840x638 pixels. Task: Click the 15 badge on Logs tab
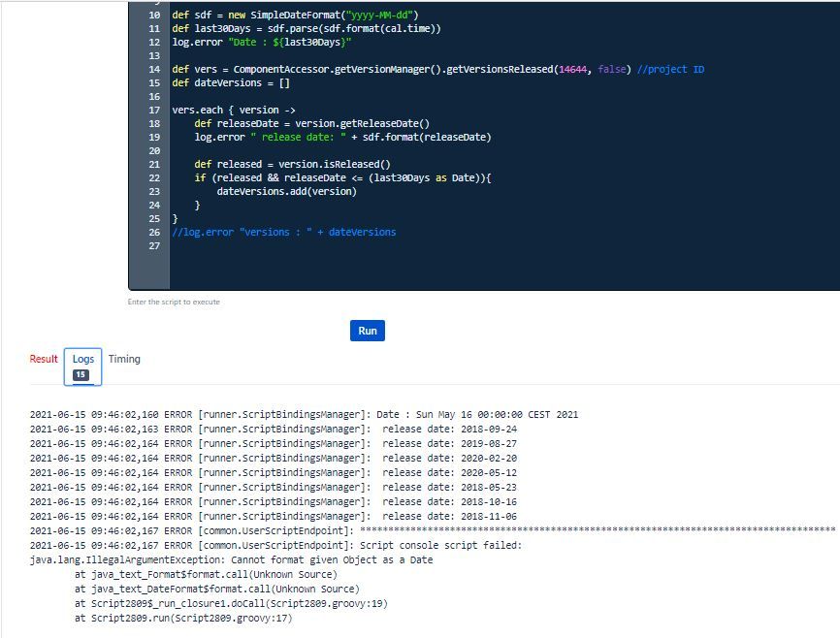pyautogui.click(x=81, y=374)
